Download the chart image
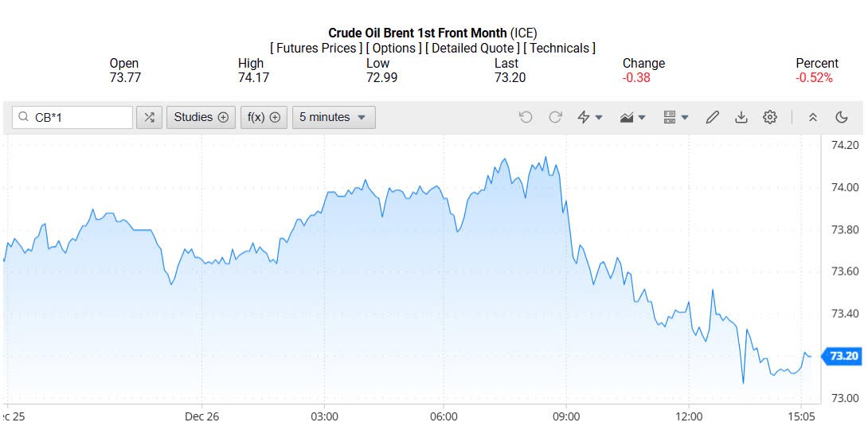The height and width of the screenshot is (426, 868). 741,117
